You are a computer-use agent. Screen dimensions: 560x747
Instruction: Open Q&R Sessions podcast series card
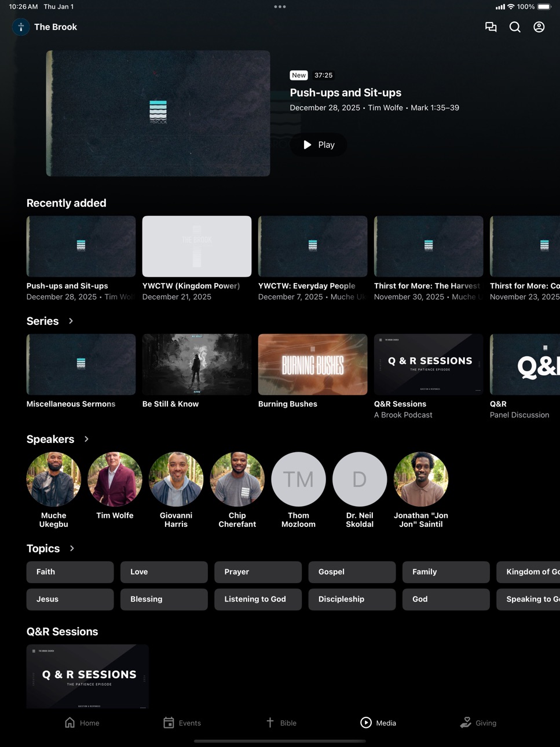(x=429, y=376)
